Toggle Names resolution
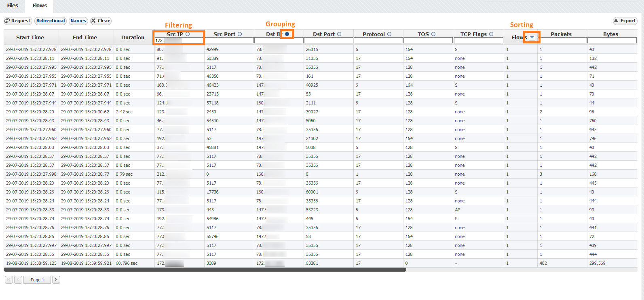The width and height of the screenshot is (644, 300). point(78,21)
